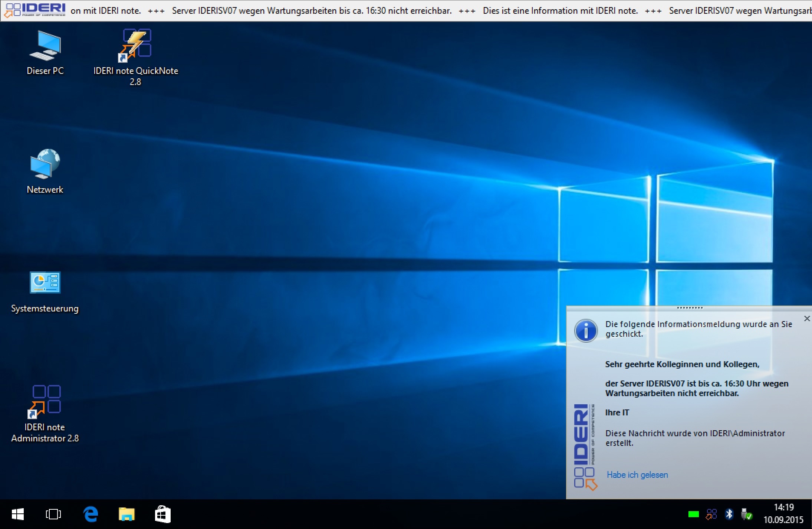Screen dimensions: 812x529
Task: Click the scrolling ticker message text
Action: 312,11
